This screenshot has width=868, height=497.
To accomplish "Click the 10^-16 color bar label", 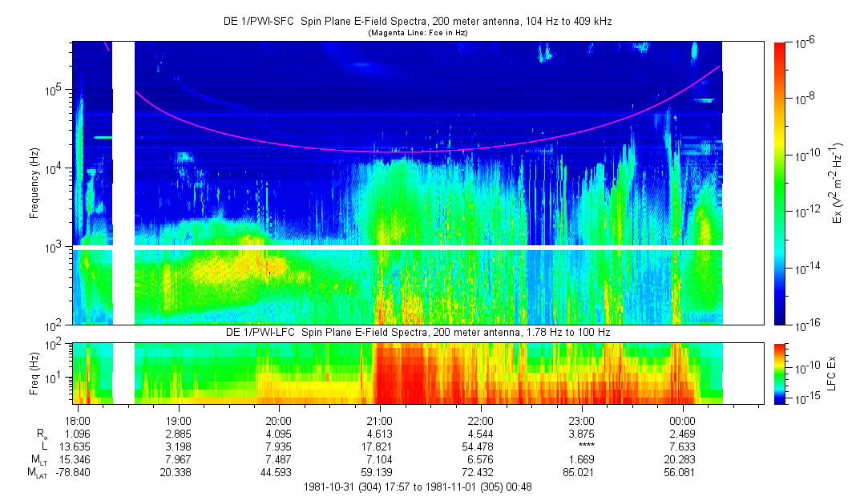I will coord(806,326).
